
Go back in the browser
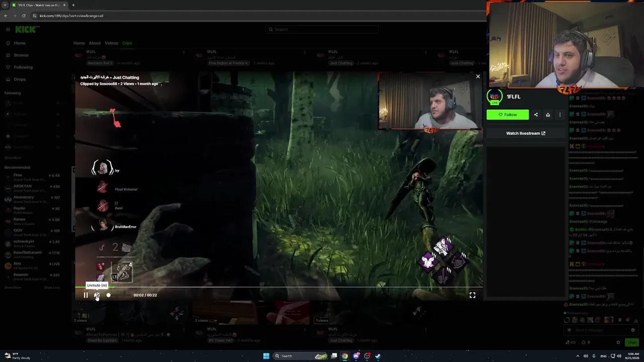pyautogui.click(x=6, y=16)
